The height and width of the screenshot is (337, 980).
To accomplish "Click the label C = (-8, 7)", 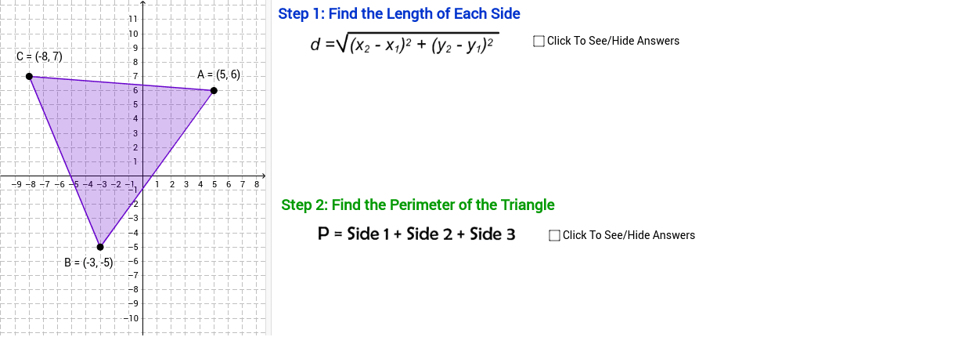I will [x=39, y=56].
